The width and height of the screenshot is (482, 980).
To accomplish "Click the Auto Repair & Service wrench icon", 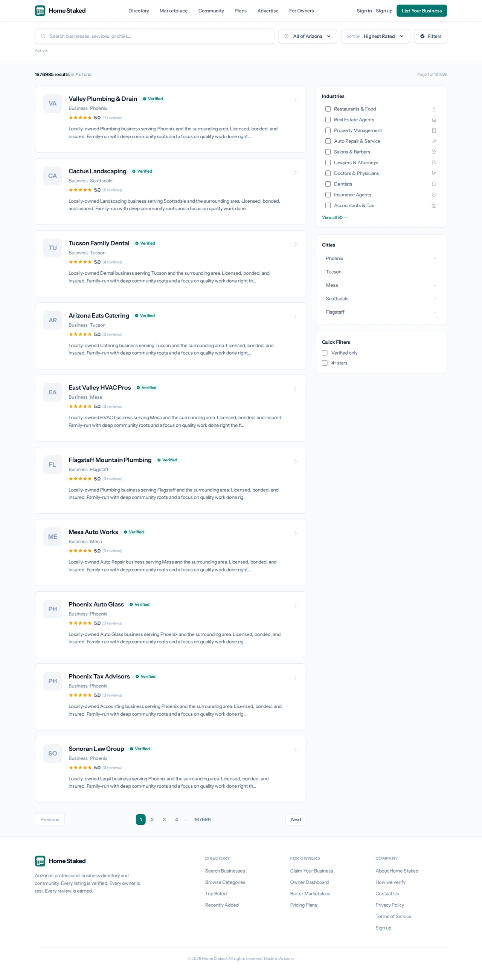I will pyautogui.click(x=434, y=141).
